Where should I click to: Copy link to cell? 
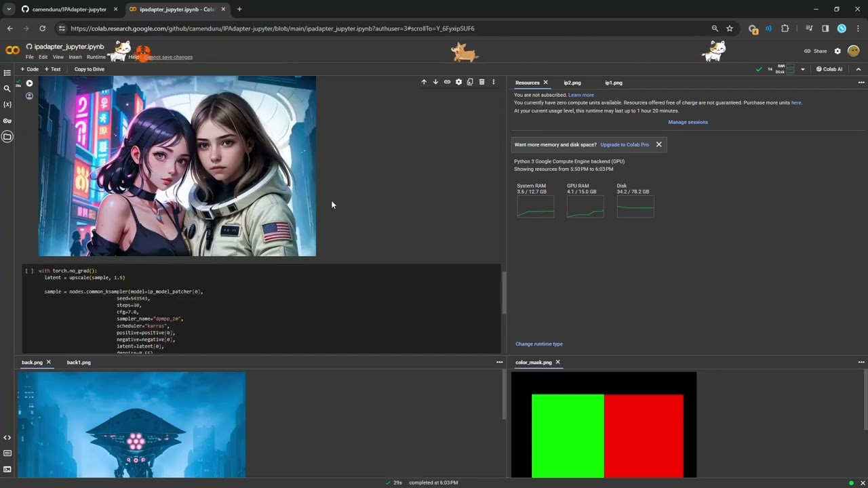(x=447, y=82)
